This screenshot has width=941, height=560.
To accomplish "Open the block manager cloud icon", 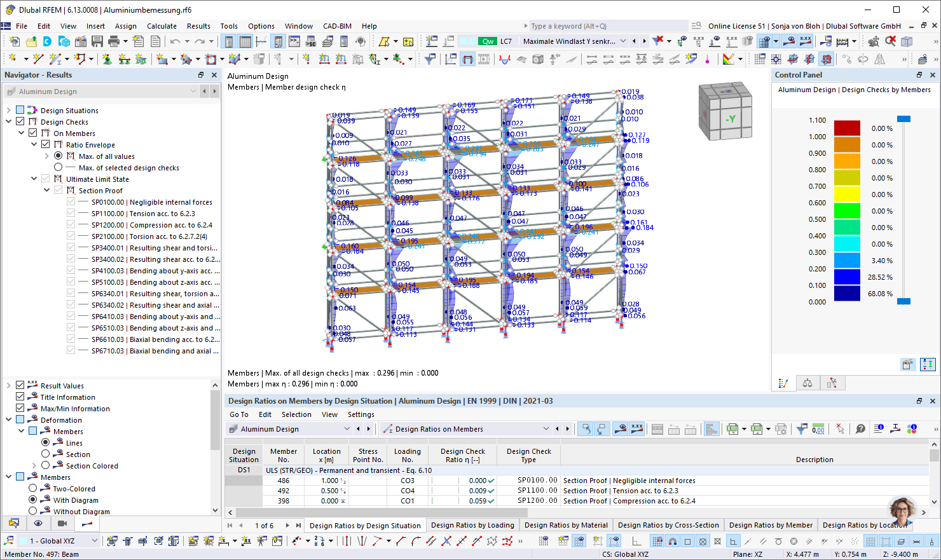I will coord(64,41).
